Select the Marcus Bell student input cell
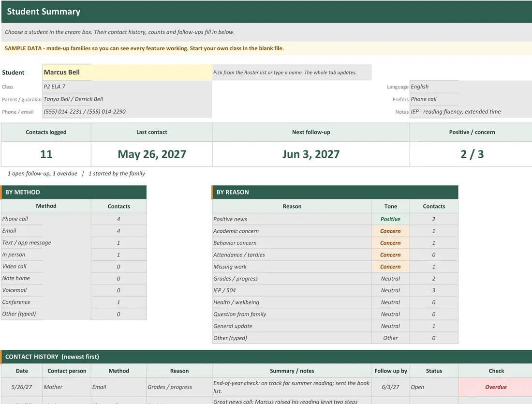 [127, 72]
